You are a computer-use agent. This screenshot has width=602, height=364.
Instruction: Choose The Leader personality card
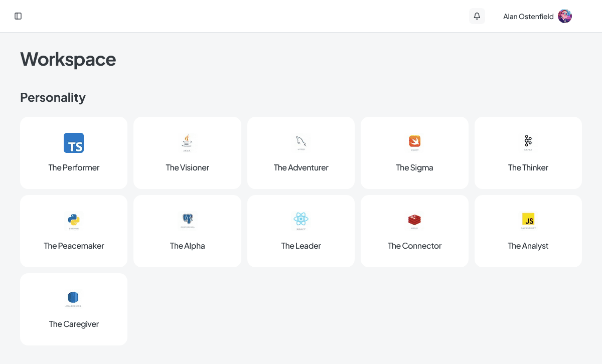coord(300,231)
